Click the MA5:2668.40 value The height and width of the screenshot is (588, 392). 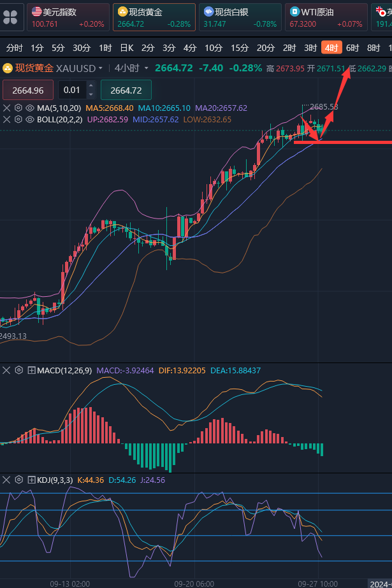pos(110,108)
